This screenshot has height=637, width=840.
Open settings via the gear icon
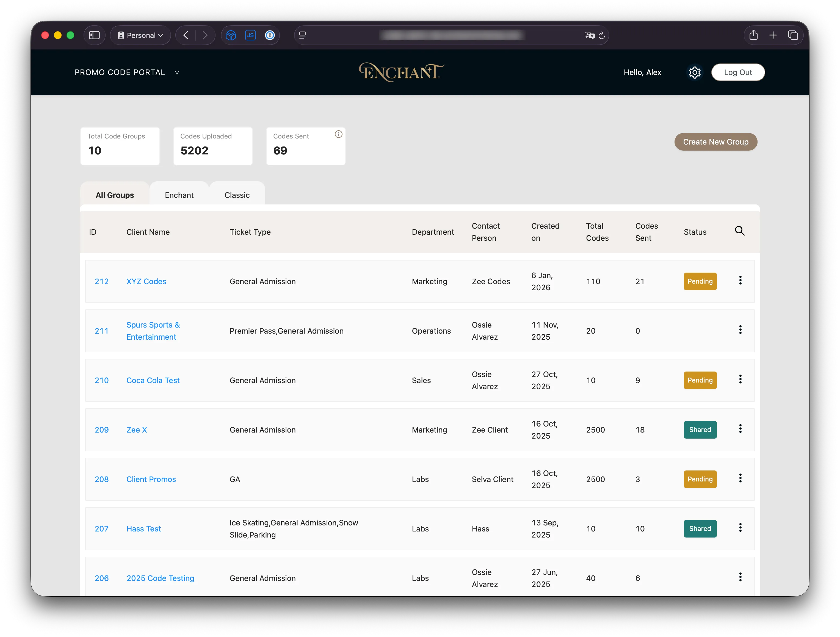pyautogui.click(x=695, y=72)
